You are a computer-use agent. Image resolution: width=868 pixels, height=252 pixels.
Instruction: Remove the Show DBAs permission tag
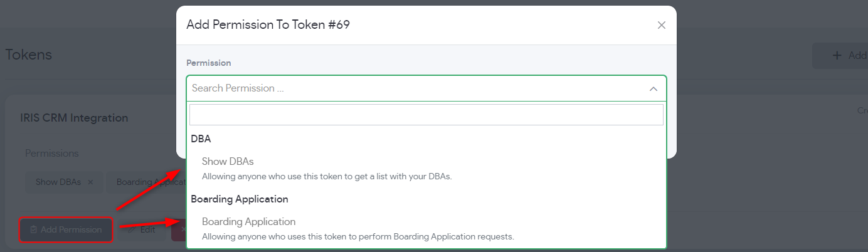(x=90, y=182)
